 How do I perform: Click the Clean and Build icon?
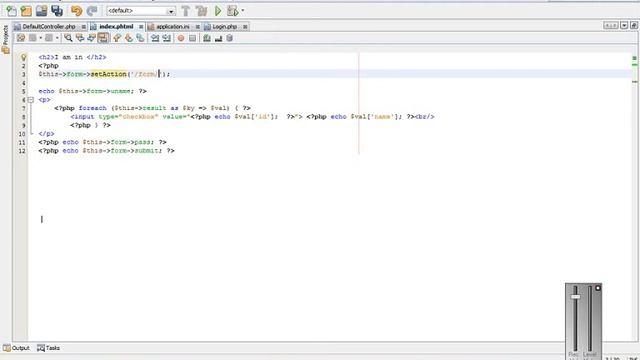click(x=201, y=11)
